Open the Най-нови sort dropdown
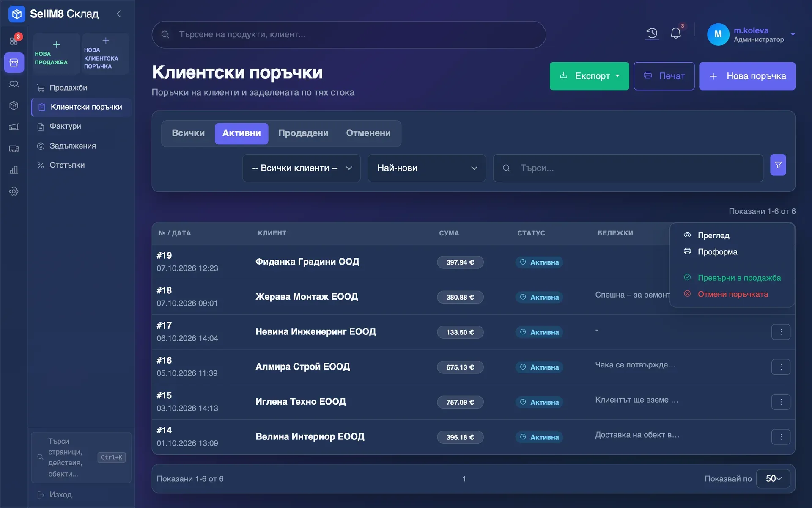812x508 pixels. (x=427, y=168)
